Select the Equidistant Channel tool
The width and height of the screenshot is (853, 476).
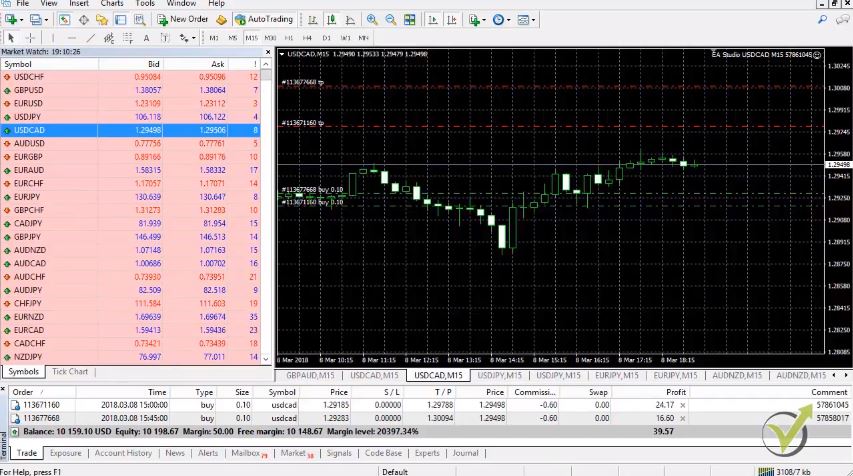click(109, 38)
